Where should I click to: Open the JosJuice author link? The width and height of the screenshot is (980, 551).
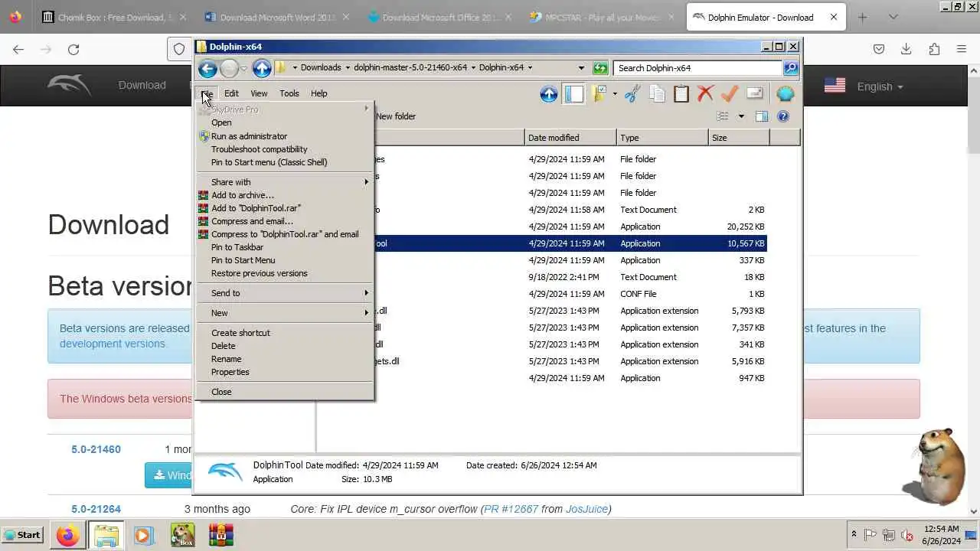(586, 509)
